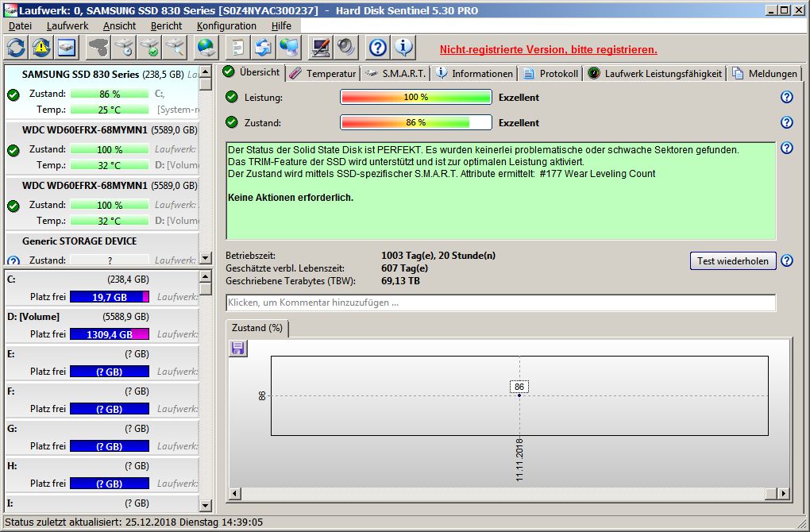This screenshot has width=810, height=532.
Task: Click the help icon next to Test wiederholen
Action: [786, 260]
